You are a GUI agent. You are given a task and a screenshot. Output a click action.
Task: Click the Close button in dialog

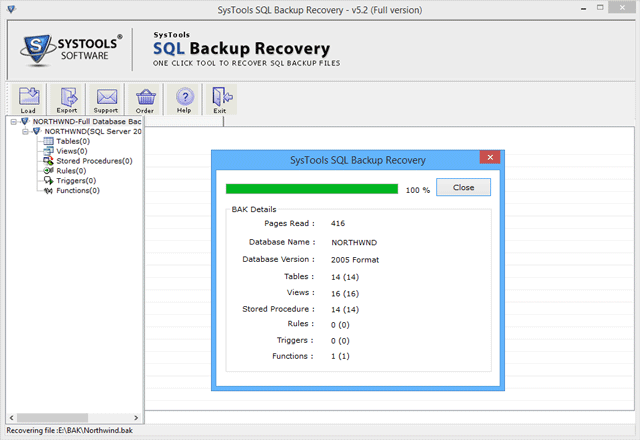[463, 187]
